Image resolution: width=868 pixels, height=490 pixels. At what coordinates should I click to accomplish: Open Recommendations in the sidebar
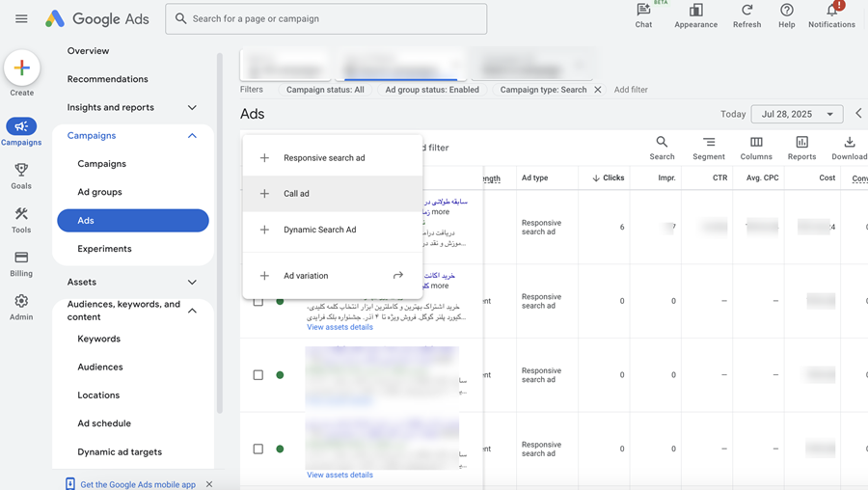[x=107, y=79]
